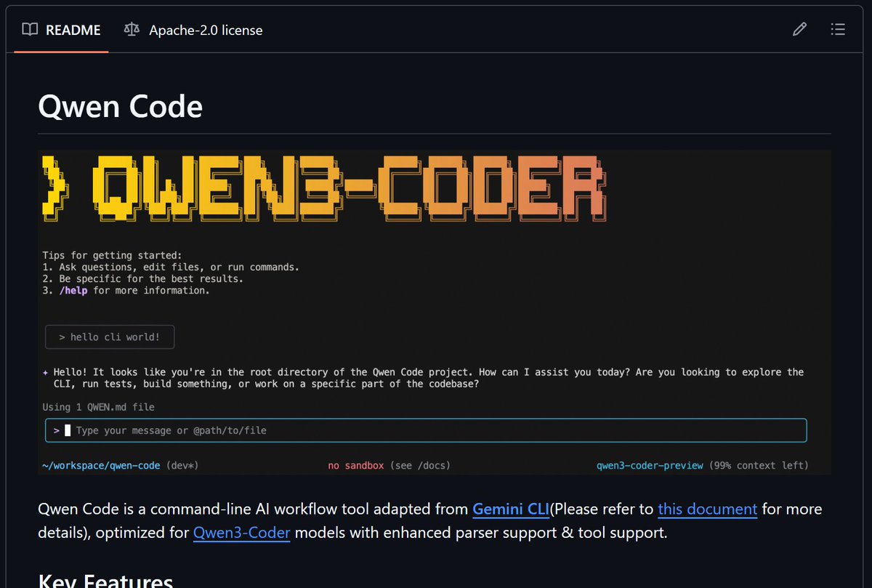Viewport: 872px width, 588px height.
Task: Click the Qwen3-Coder terminal screenshot image
Action: click(434, 313)
